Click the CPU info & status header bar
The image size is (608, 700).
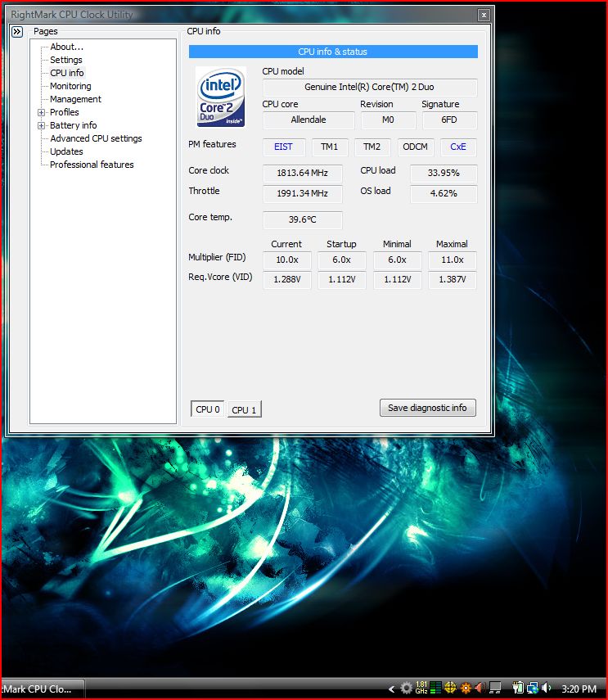point(333,52)
